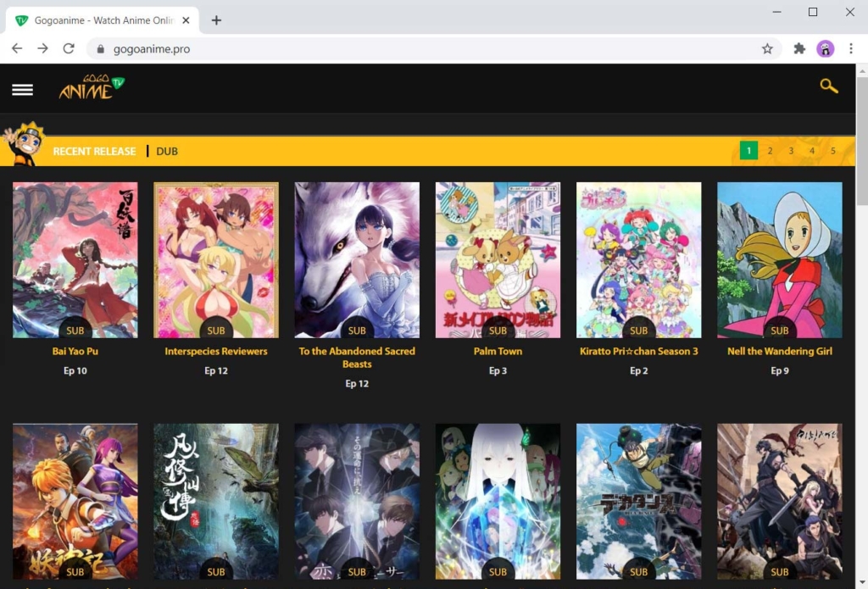The height and width of the screenshot is (589, 868).
Task: Click Kiratto Pri☆chan Season 3 title
Action: (639, 351)
